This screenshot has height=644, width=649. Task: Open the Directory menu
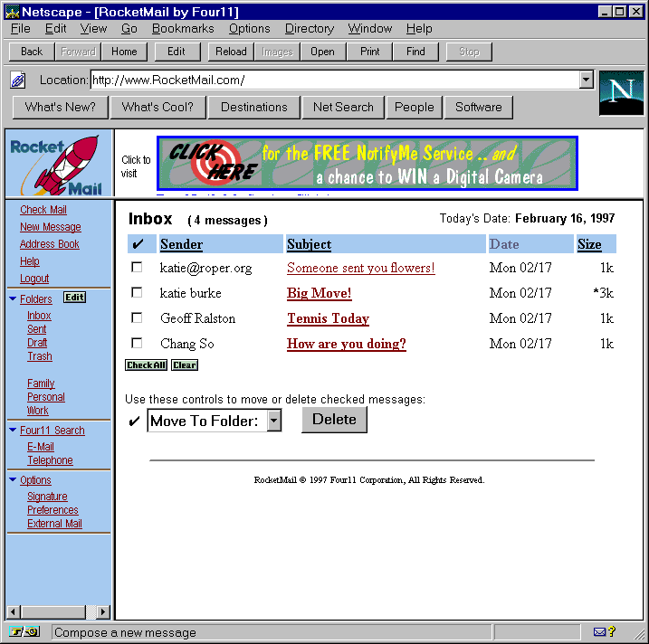(x=310, y=29)
